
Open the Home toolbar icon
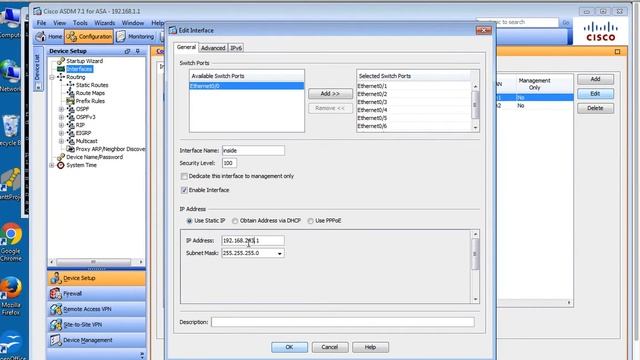(x=40, y=37)
